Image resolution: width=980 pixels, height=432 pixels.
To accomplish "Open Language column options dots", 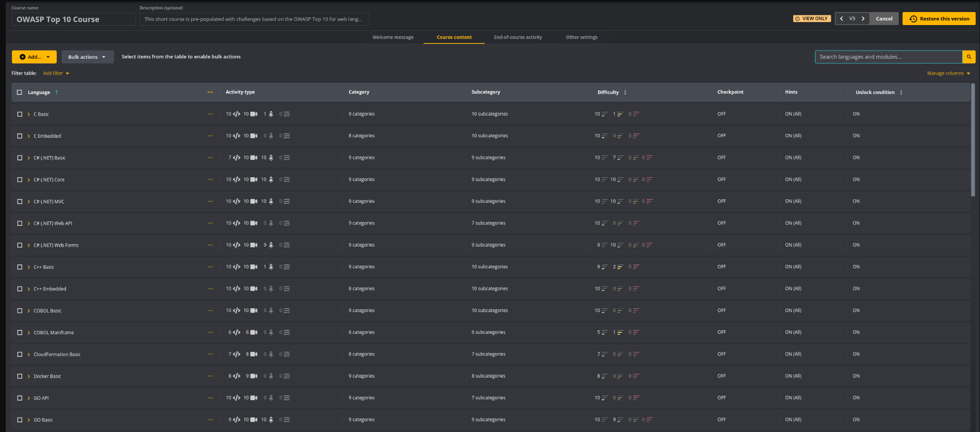I will (x=210, y=92).
